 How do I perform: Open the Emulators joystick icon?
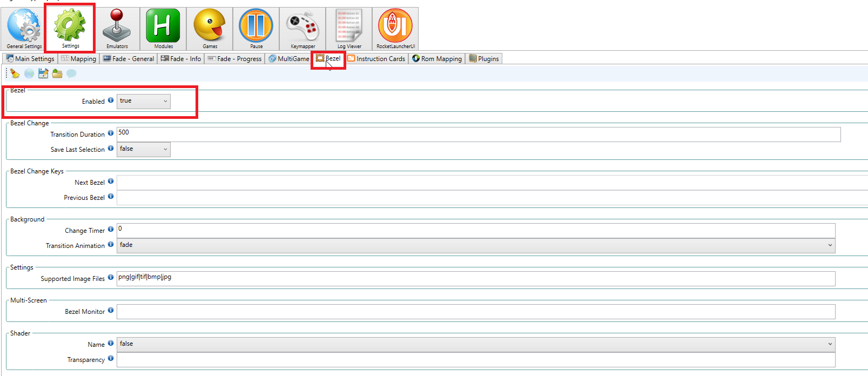coord(117,28)
